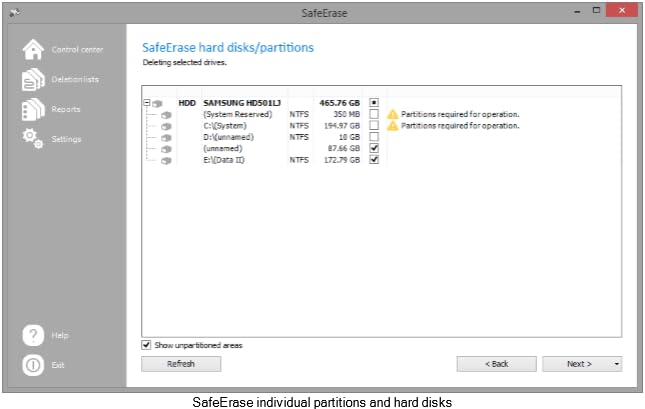
Task: Click the E:\(Data II) partition icon
Action: point(166,160)
